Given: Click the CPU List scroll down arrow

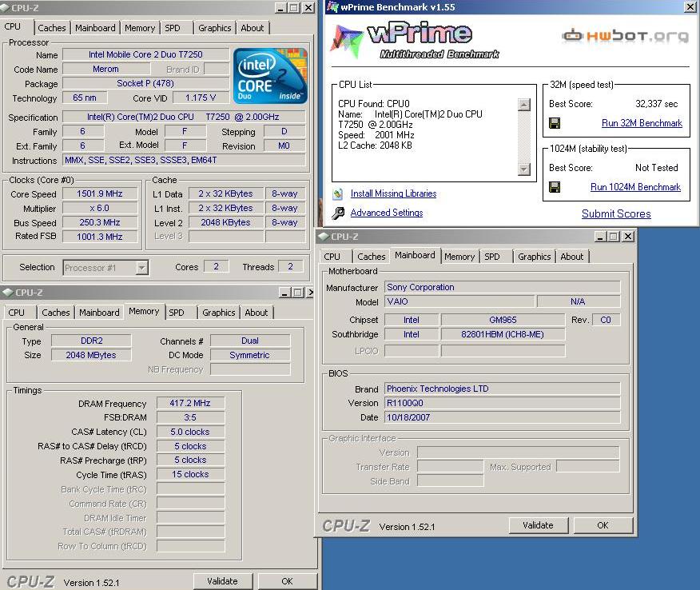Looking at the screenshot, I should (523, 169).
